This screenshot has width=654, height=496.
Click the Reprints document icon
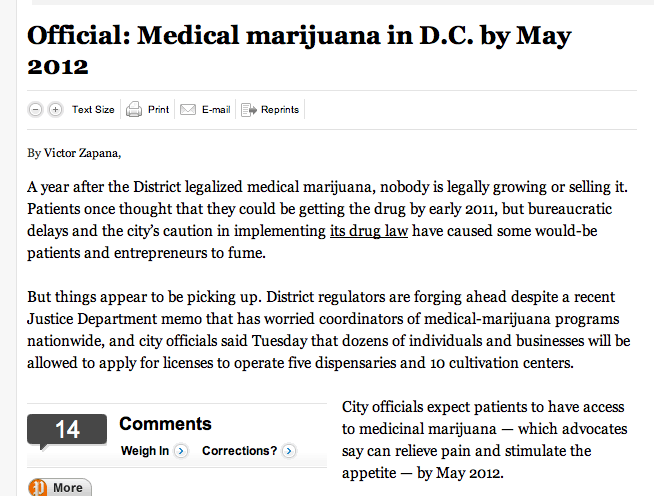(x=249, y=110)
